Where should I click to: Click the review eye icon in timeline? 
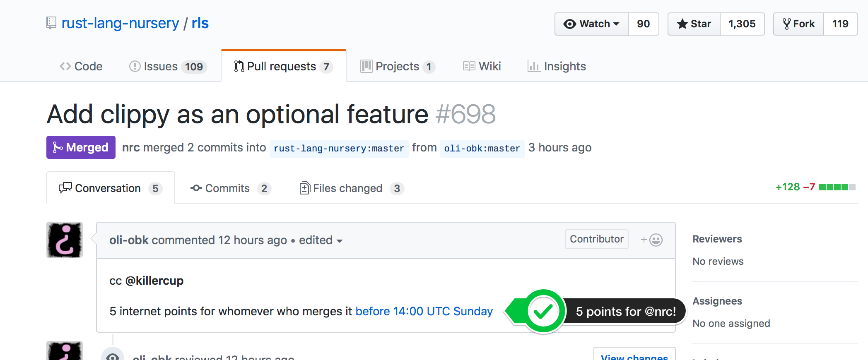(x=113, y=356)
